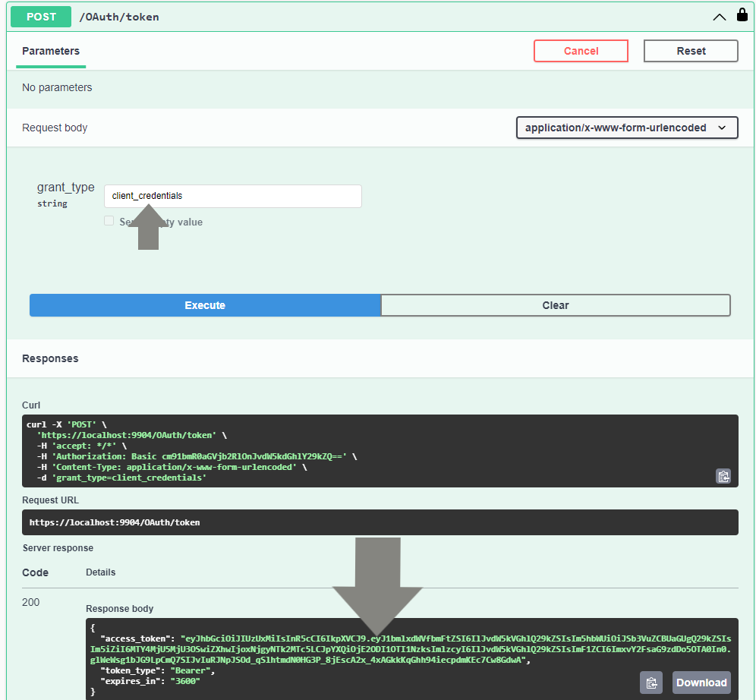Copy the response body with clipboard icon
The height and width of the screenshot is (700, 756).
click(x=650, y=682)
